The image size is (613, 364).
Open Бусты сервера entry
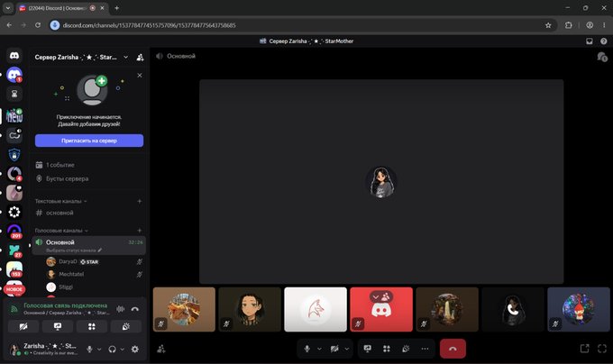[89, 178]
